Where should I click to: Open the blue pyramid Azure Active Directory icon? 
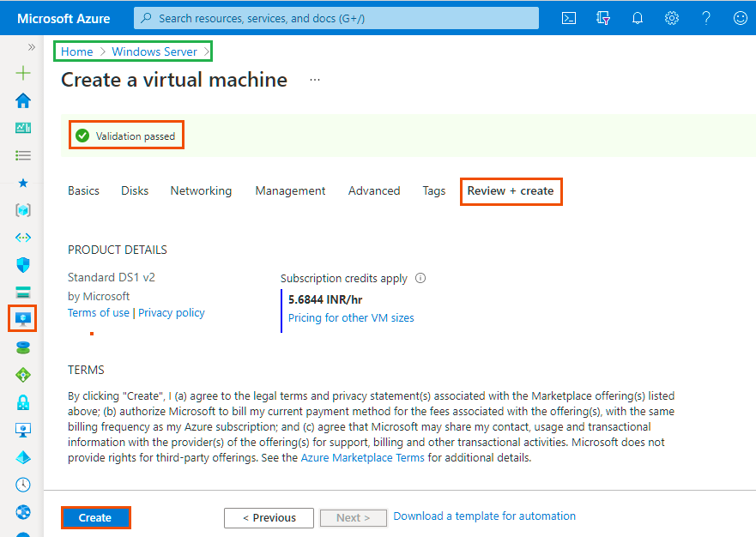23,457
